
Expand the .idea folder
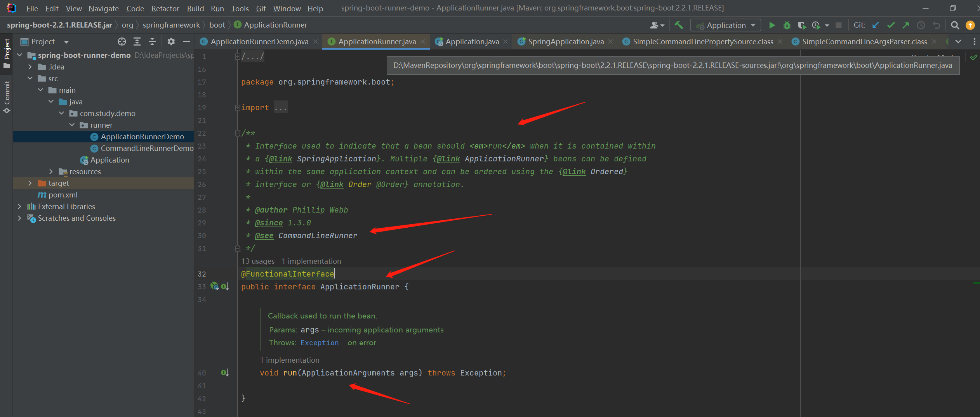[30, 67]
